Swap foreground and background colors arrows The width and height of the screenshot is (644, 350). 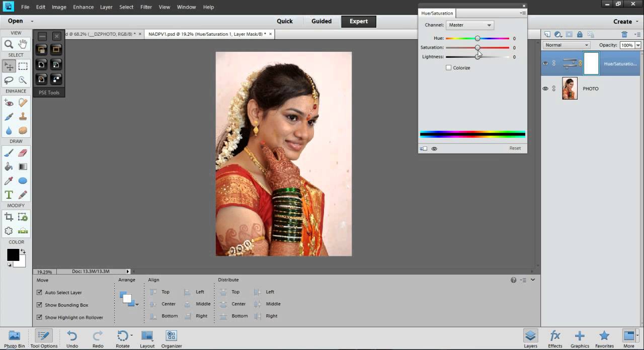point(23,251)
